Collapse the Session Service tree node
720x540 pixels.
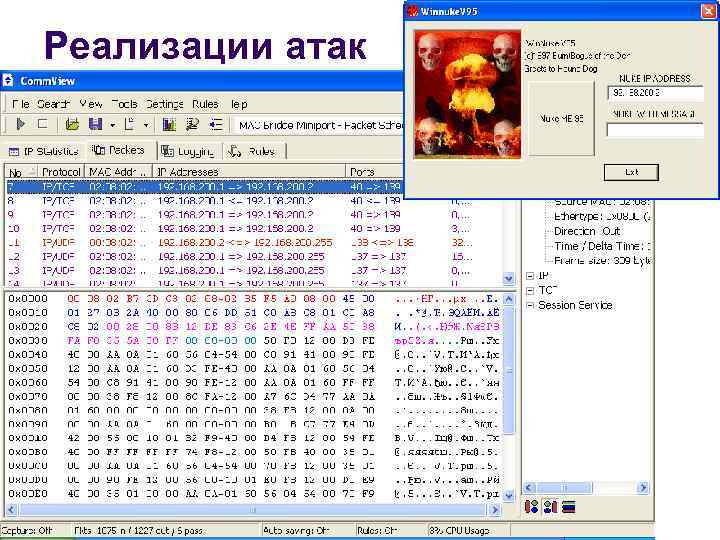pyautogui.click(x=529, y=305)
